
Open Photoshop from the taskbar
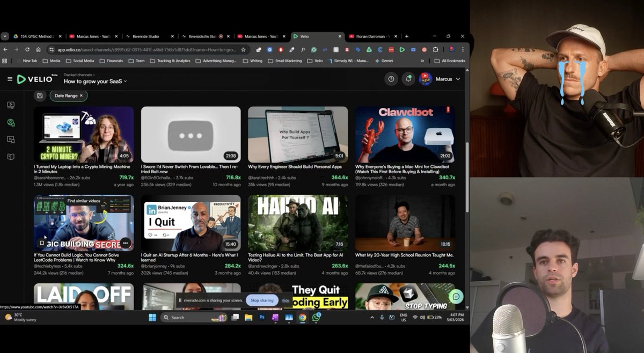point(262,317)
